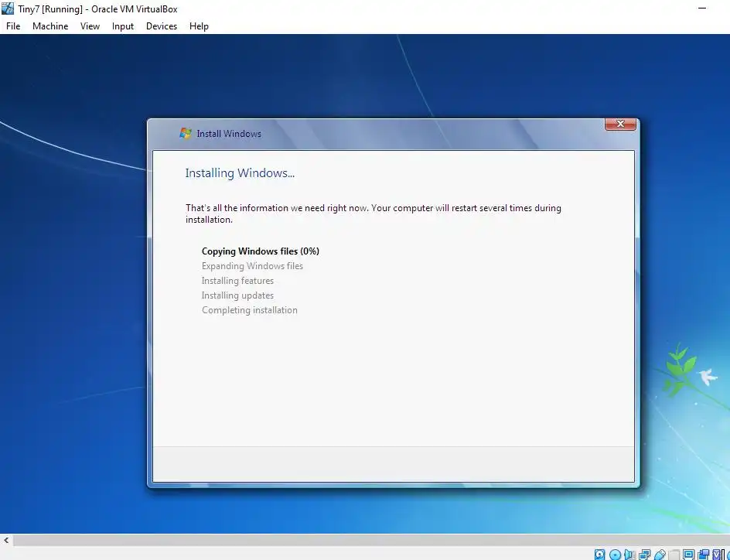Click the display monitor status icon
The image size is (730, 560).
pos(688,555)
